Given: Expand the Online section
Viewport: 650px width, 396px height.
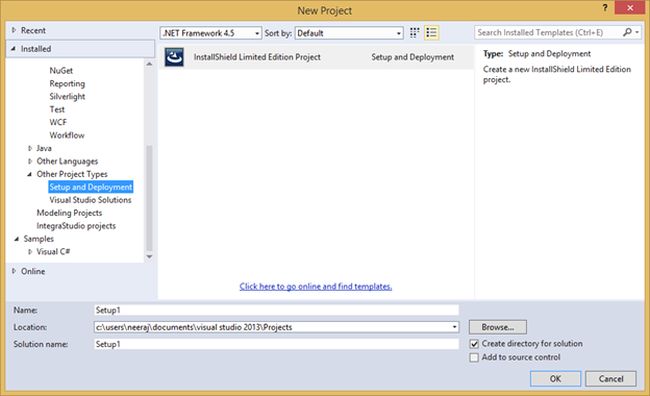Looking at the screenshot, I should 14,271.
